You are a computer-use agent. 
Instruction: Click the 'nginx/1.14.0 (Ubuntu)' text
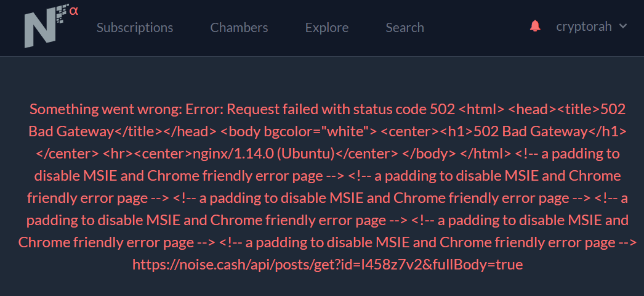point(265,154)
